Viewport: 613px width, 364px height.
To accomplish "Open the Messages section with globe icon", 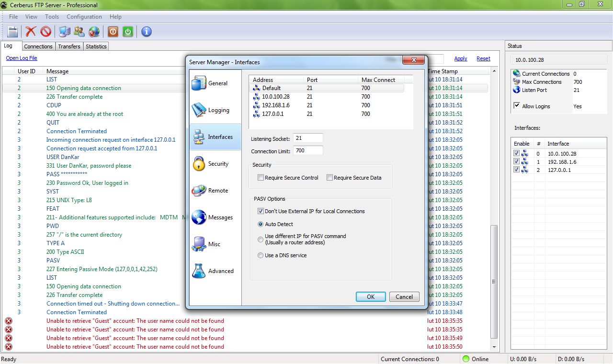I will click(x=215, y=217).
